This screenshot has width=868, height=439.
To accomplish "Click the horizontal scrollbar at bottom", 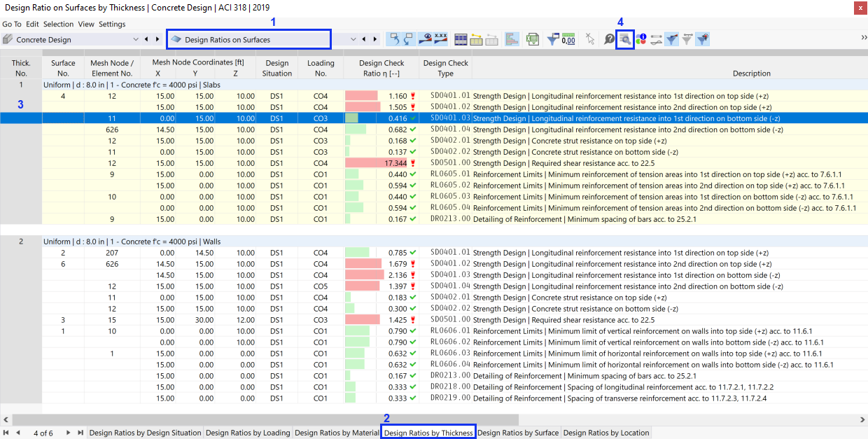I will point(434,419).
